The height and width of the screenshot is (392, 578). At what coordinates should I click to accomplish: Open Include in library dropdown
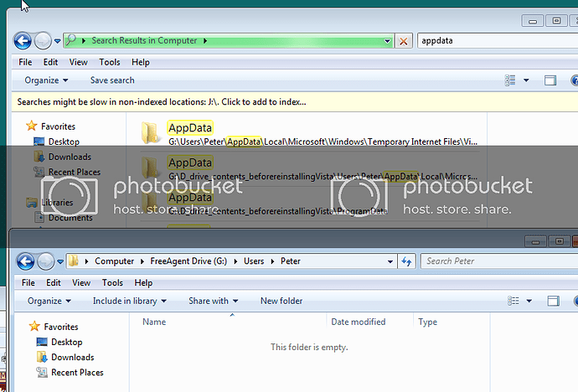129,301
